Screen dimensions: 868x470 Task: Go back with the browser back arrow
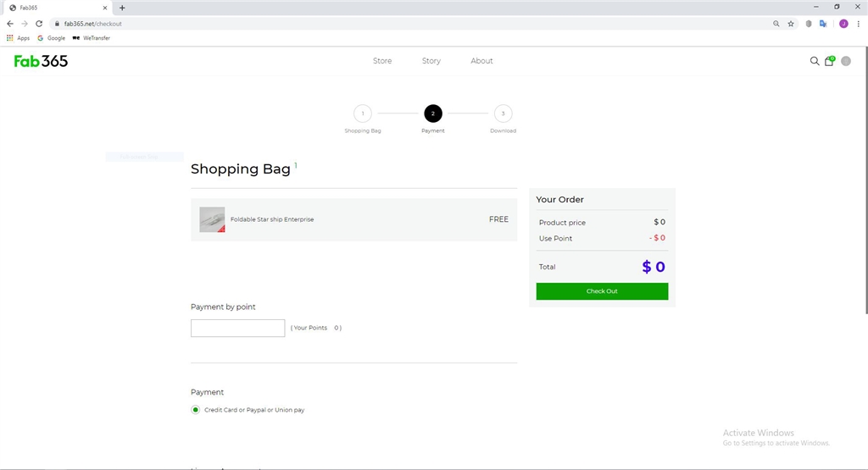(x=10, y=24)
